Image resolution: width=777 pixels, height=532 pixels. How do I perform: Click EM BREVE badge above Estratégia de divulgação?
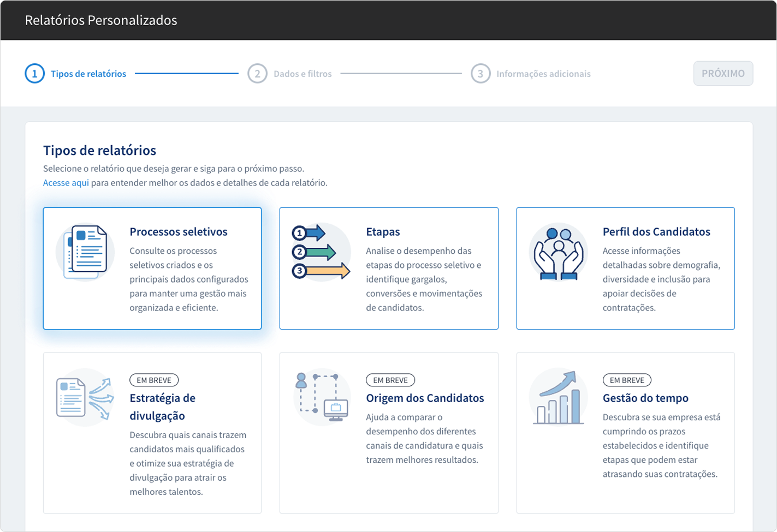click(154, 380)
